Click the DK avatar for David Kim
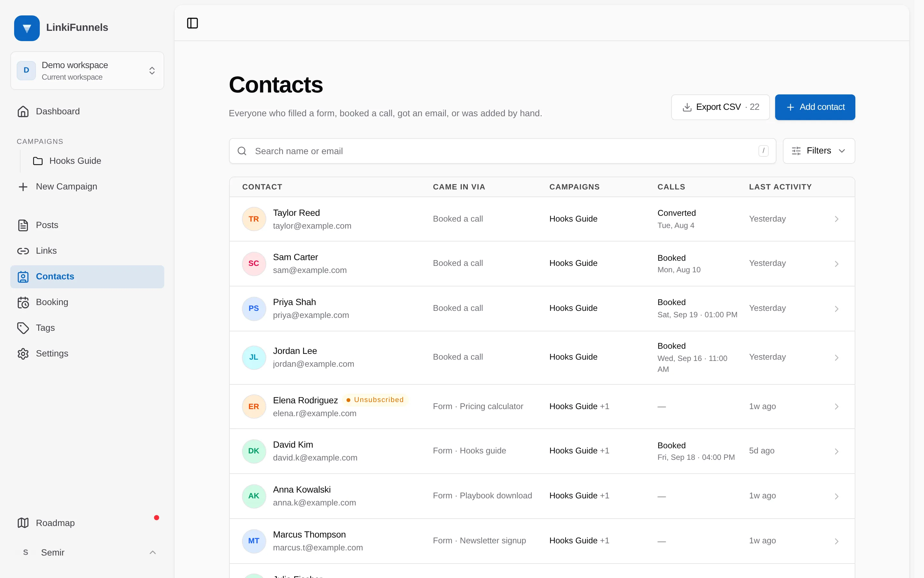Image resolution: width=924 pixels, height=578 pixels. [253, 451]
